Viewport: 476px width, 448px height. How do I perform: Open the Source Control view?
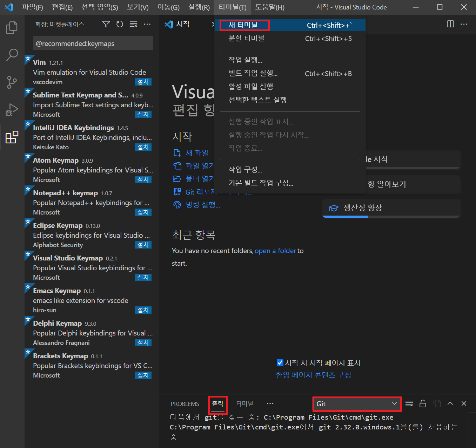(x=12, y=82)
